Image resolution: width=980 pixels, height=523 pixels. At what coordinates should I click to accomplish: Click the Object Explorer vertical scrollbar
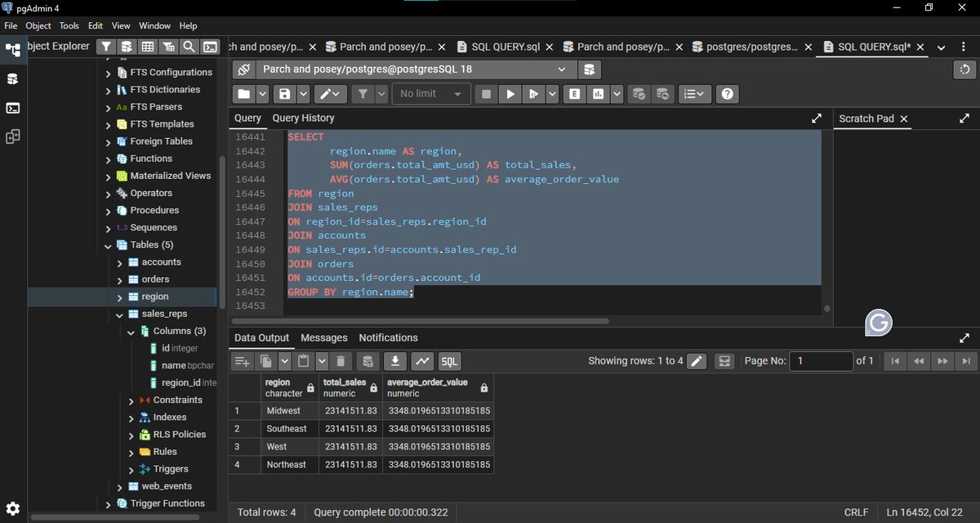coord(222,233)
